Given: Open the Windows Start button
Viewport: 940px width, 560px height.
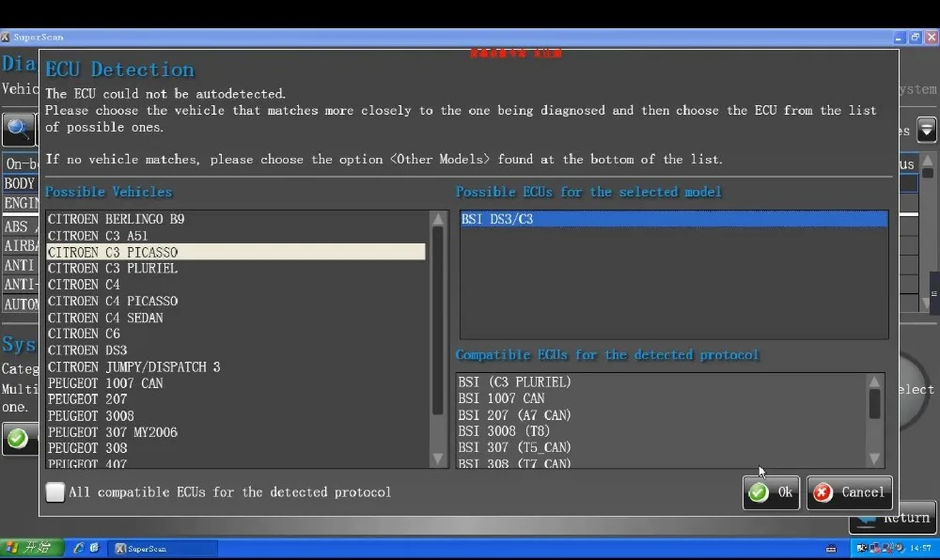Looking at the screenshot, I should point(31,548).
